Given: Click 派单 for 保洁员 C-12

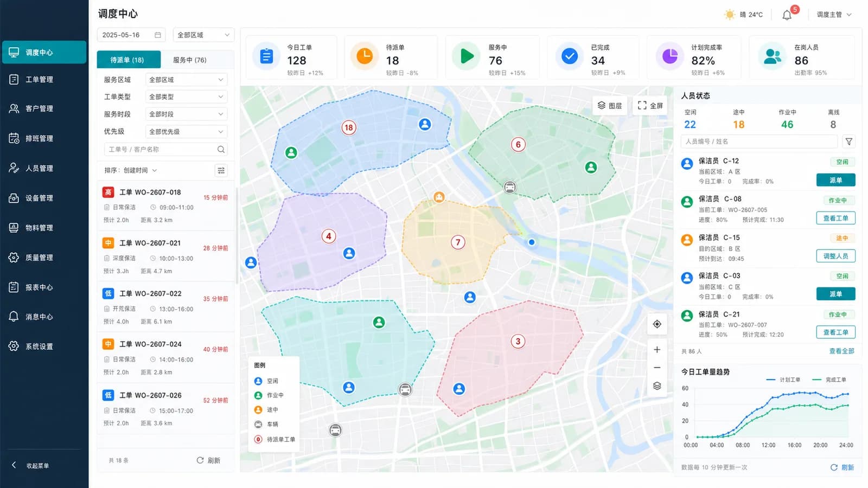Looking at the screenshot, I should [x=835, y=180].
